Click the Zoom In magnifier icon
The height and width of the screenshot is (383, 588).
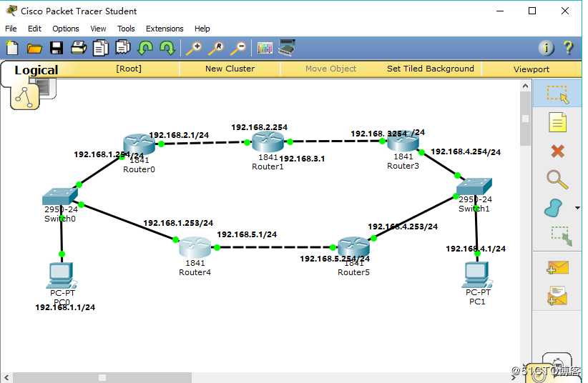195,48
